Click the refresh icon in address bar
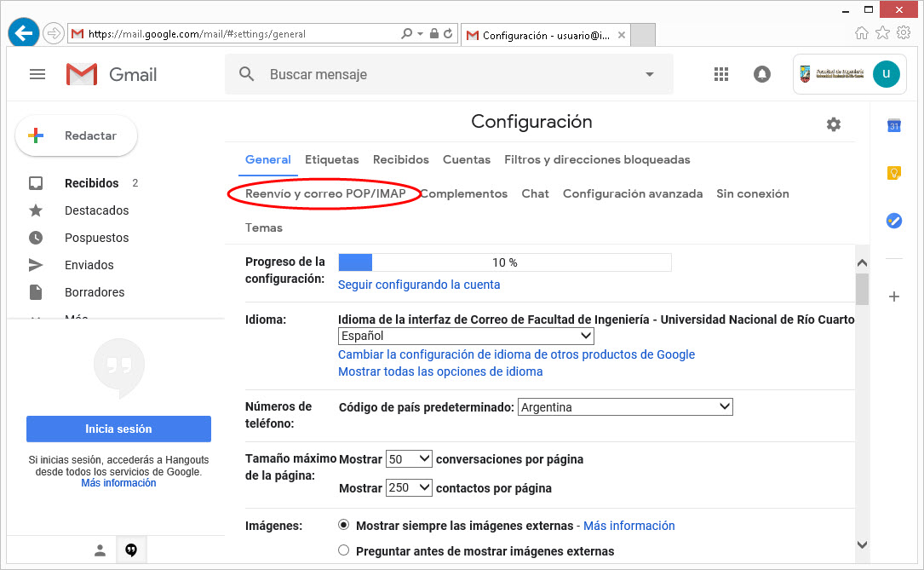924x570 pixels. click(x=448, y=33)
